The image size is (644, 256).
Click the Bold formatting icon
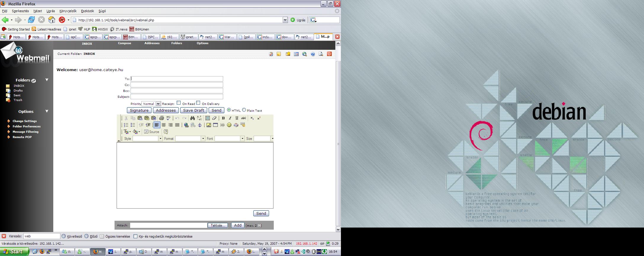[223, 118]
